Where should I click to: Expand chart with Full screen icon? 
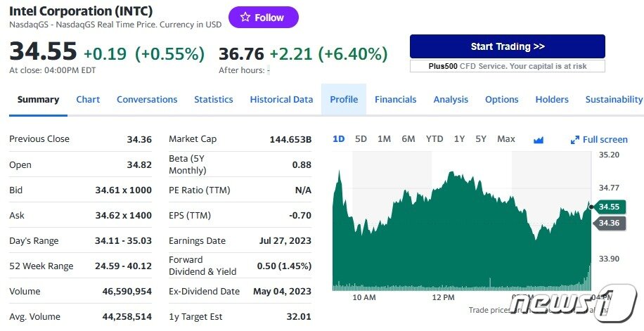pos(599,140)
